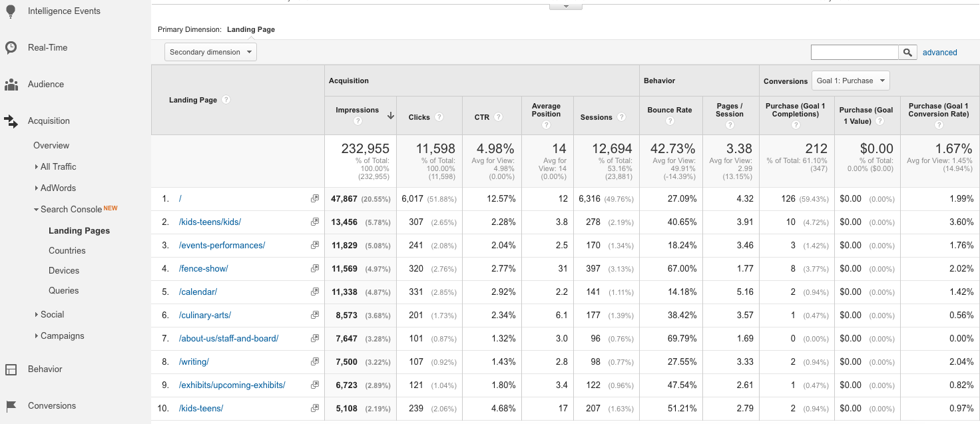The image size is (980, 424).
Task: Click help icon beside Landing Page header
Action: (226, 100)
